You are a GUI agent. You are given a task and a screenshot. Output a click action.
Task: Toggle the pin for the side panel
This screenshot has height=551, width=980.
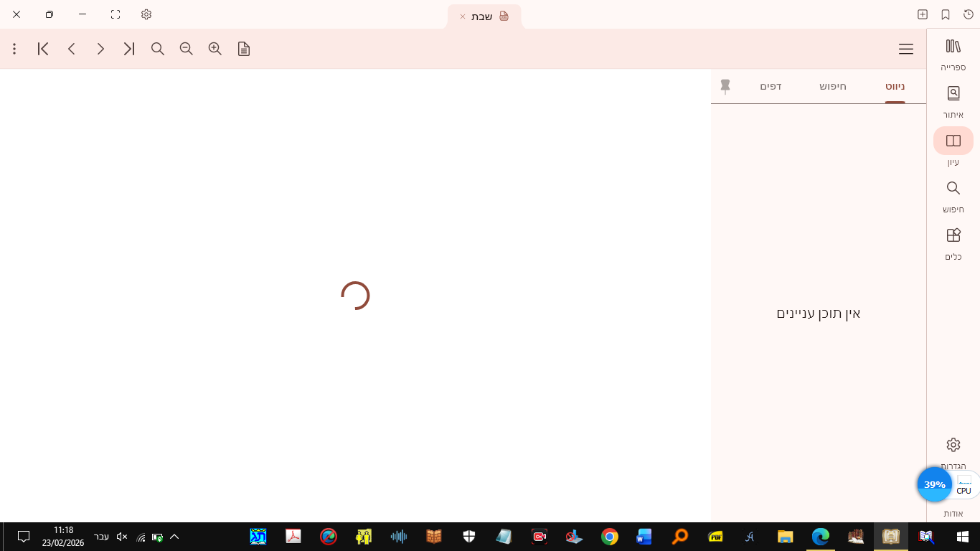725,87
